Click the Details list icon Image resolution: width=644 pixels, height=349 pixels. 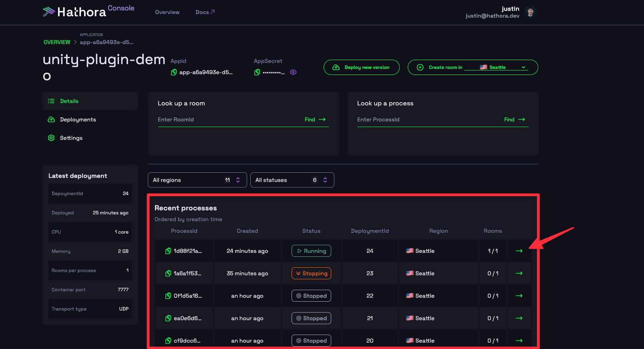[51, 101]
